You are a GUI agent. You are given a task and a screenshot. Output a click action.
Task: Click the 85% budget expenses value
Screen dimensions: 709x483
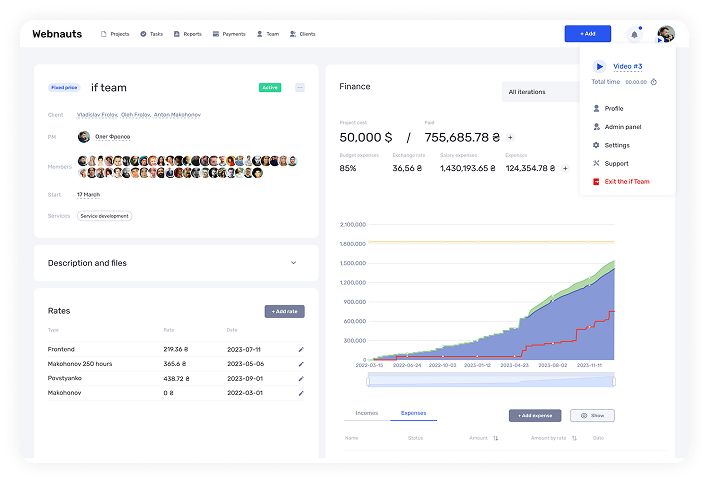click(348, 168)
